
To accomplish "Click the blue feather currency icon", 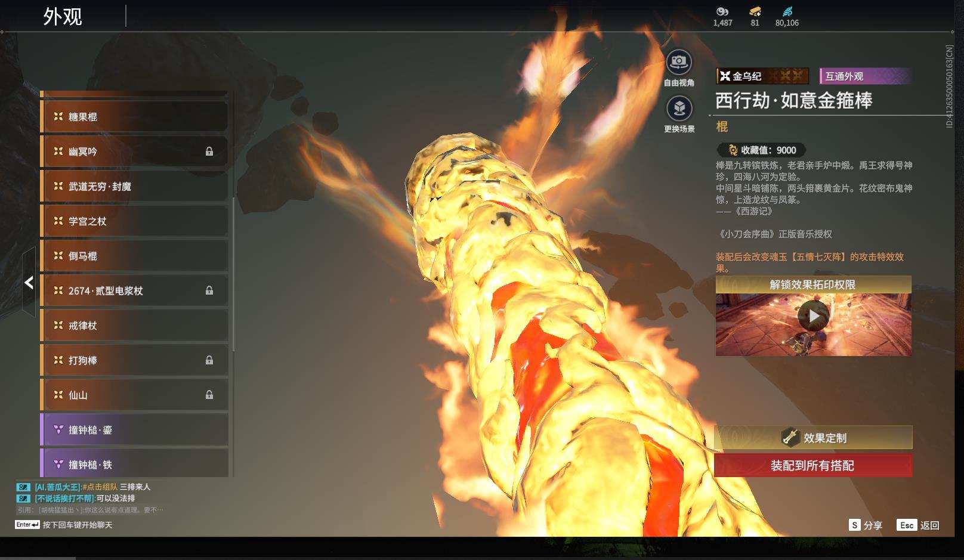I will click(787, 11).
